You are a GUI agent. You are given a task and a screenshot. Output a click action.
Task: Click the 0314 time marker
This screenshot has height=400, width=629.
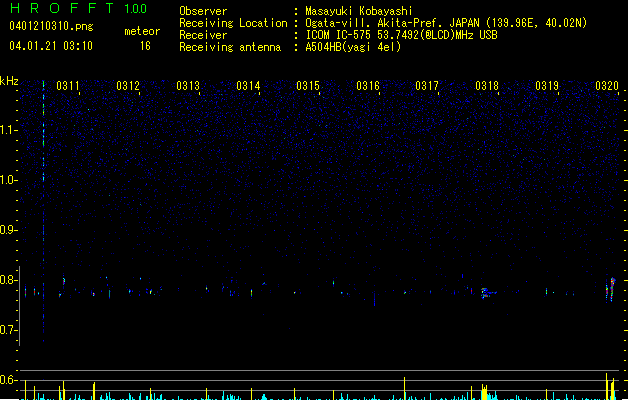coord(248,86)
